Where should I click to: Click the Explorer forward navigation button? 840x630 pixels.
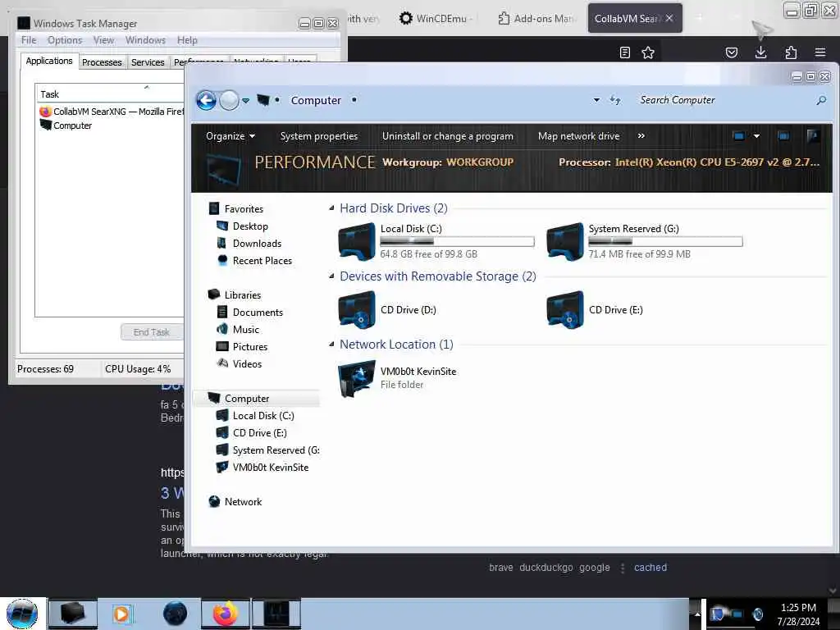point(230,100)
